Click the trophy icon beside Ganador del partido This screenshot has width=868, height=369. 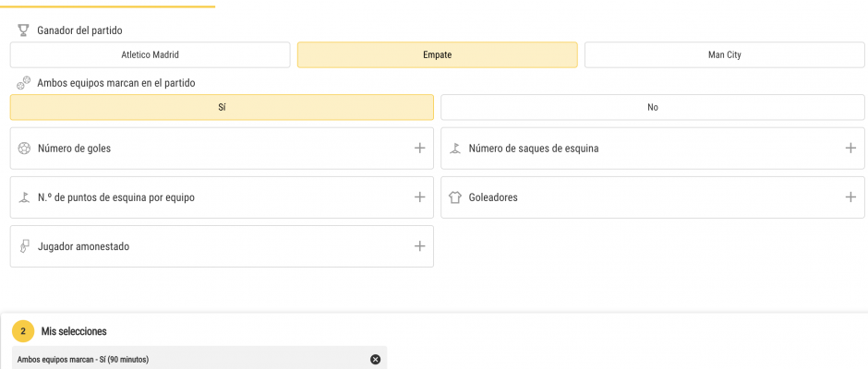[x=23, y=30]
